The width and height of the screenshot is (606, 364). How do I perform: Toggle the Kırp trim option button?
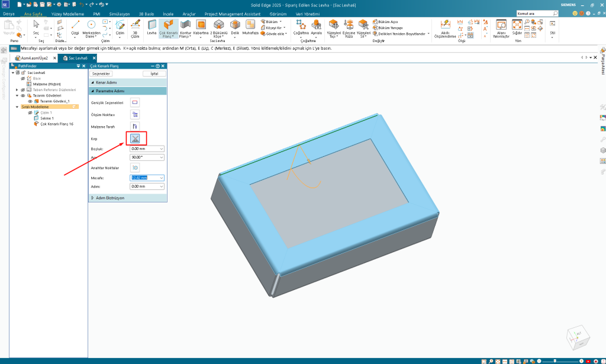[135, 138]
